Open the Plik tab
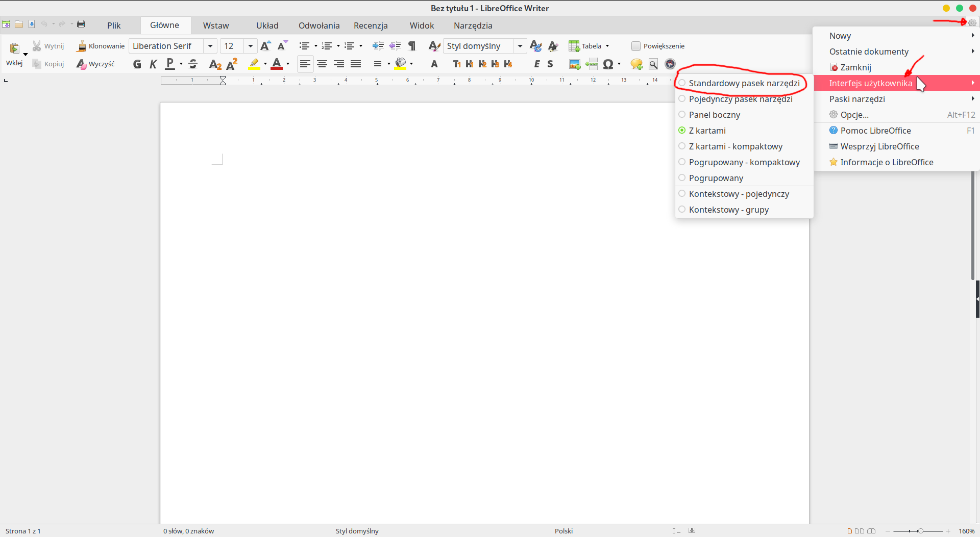The image size is (980, 537). pos(114,25)
